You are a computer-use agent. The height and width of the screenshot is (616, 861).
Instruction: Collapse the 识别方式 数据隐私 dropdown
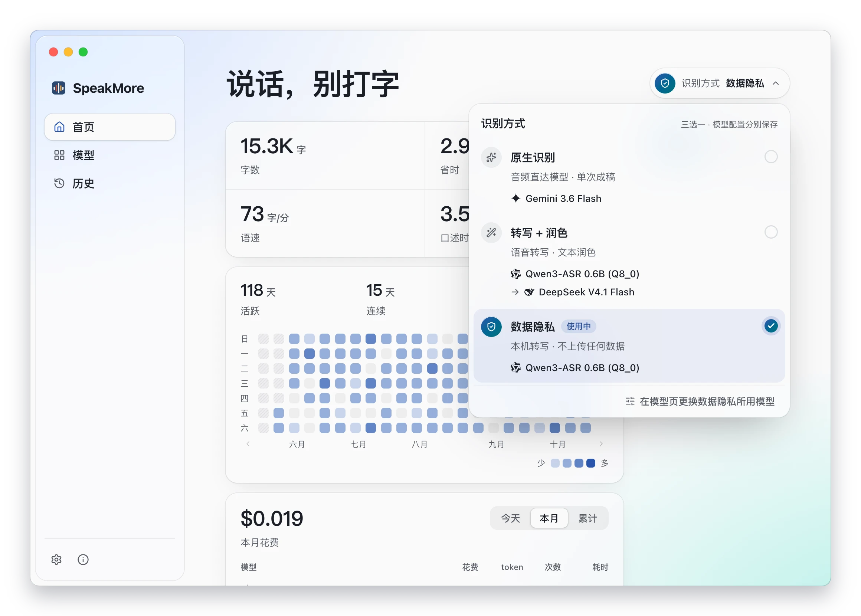click(720, 83)
